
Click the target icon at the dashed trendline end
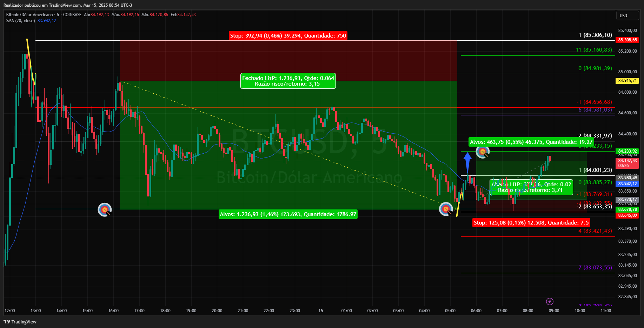(446, 209)
